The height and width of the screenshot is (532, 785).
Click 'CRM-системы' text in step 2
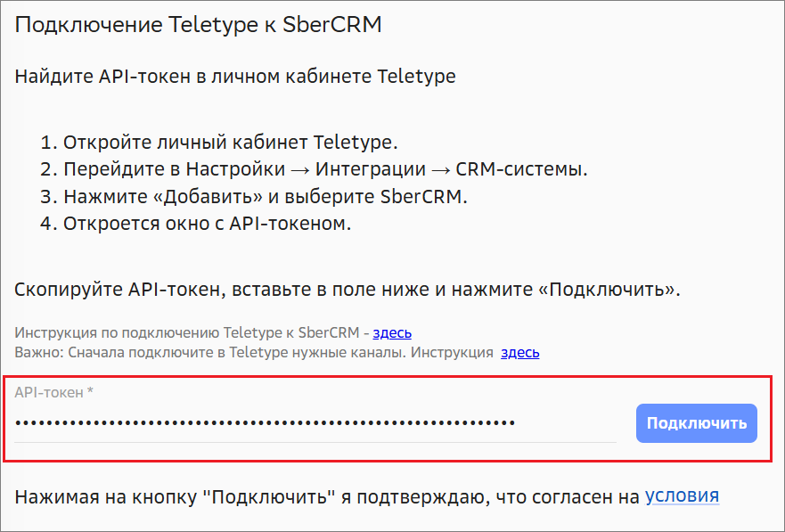[x=521, y=169]
